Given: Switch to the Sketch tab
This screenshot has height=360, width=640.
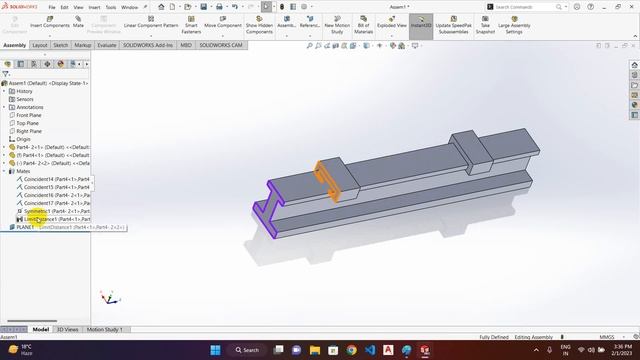Looking at the screenshot, I should [60, 45].
